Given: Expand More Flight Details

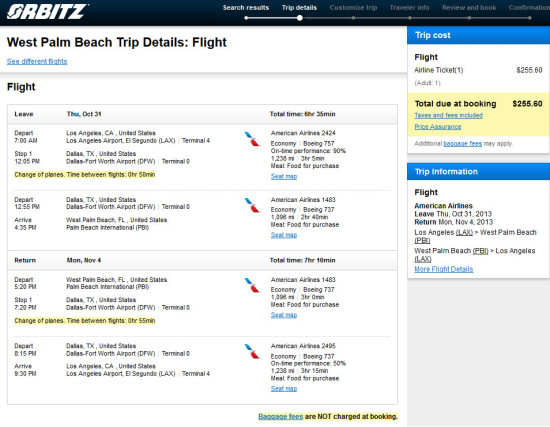Looking at the screenshot, I should click(x=444, y=269).
